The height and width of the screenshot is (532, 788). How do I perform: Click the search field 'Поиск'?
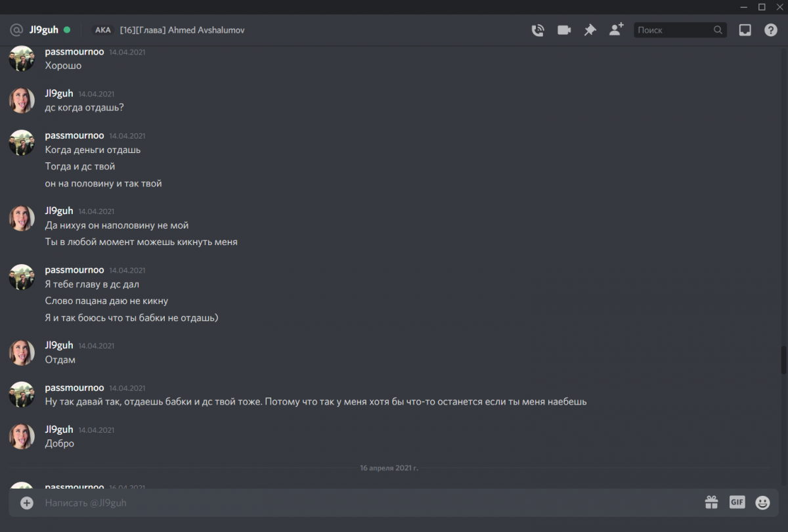[673, 30]
